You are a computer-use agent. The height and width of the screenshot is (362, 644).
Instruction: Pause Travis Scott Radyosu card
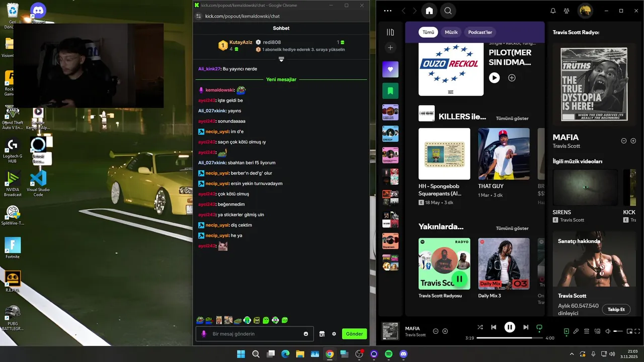click(x=459, y=279)
